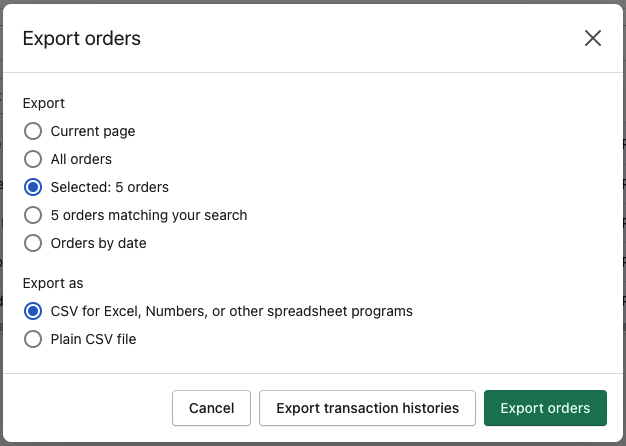This screenshot has height=446, width=626.
Task: Click the Export transaction histories button
Action: (x=367, y=408)
